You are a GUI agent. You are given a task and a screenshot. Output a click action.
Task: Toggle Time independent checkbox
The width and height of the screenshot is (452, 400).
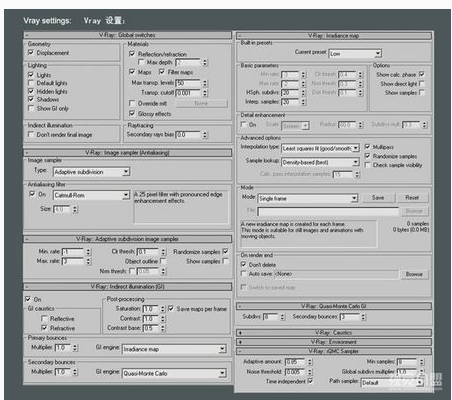(310, 381)
